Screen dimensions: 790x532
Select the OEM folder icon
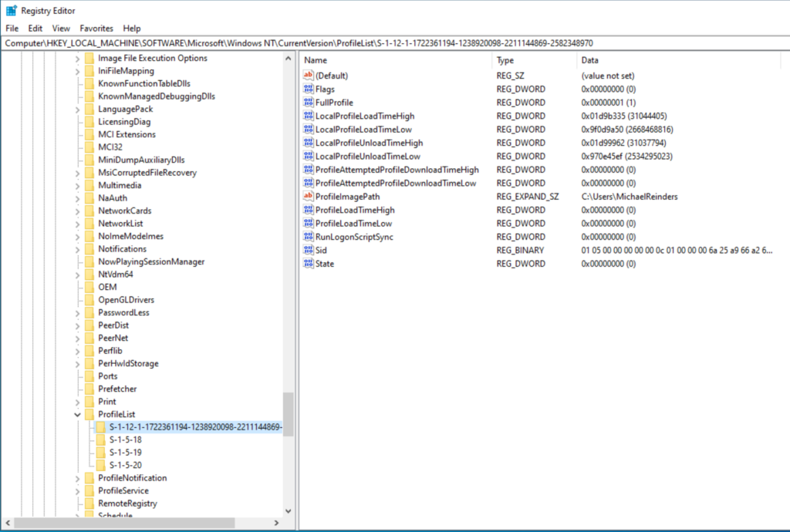pyautogui.click(x=89, y=288)
